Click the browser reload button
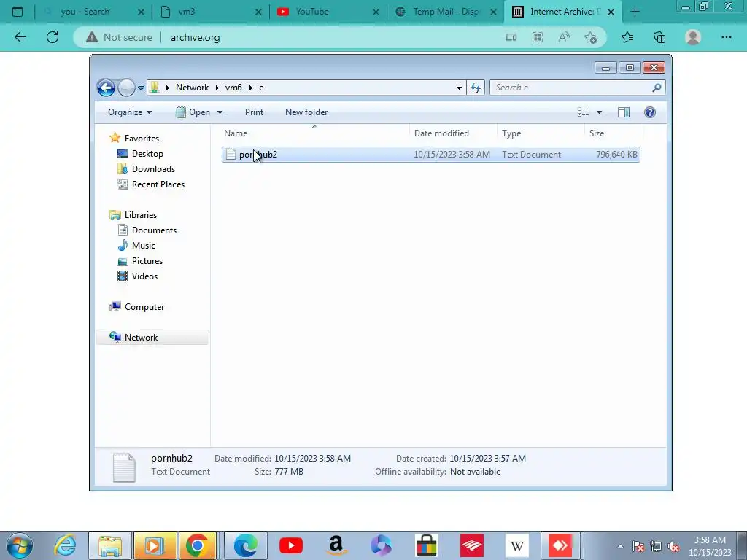The width and height of the screenshot is (747, 560). point(53,38)
